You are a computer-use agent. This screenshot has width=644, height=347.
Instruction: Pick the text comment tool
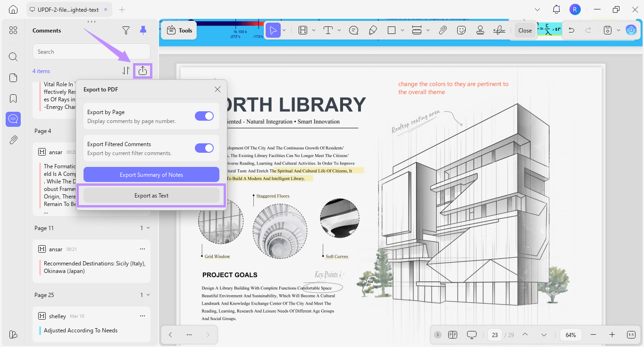[328, 30]
